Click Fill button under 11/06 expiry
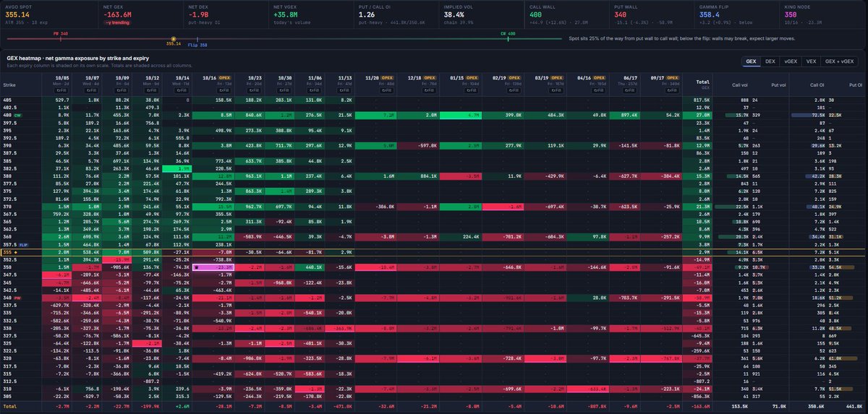 coord(315,90)
